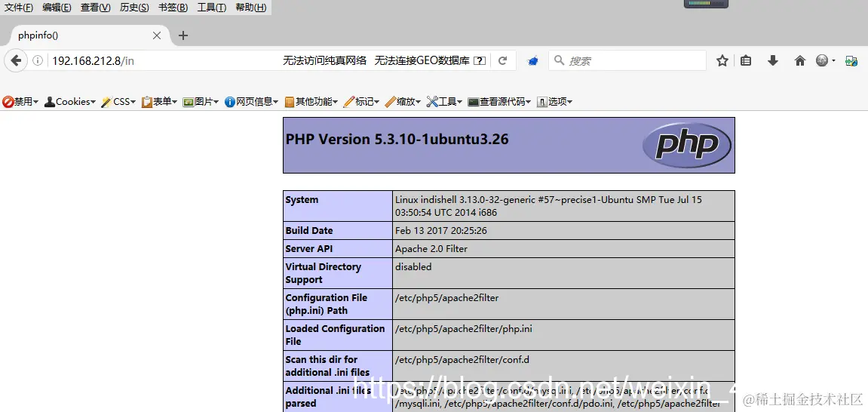Click the Virtual Directory Support label
The image size is (868, 412).
pyautogui.click(x=324, y=274)
